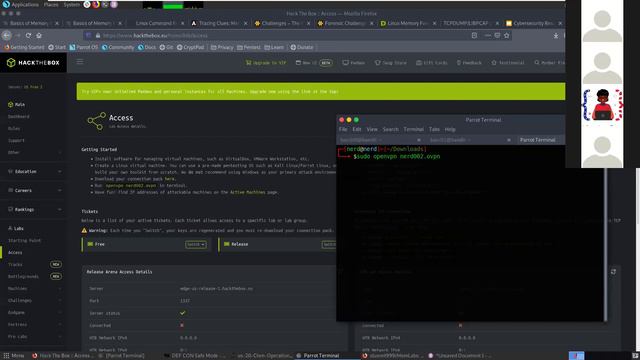
Task: Bookmark this page with the star icon
Action: (x=507, y=36)
